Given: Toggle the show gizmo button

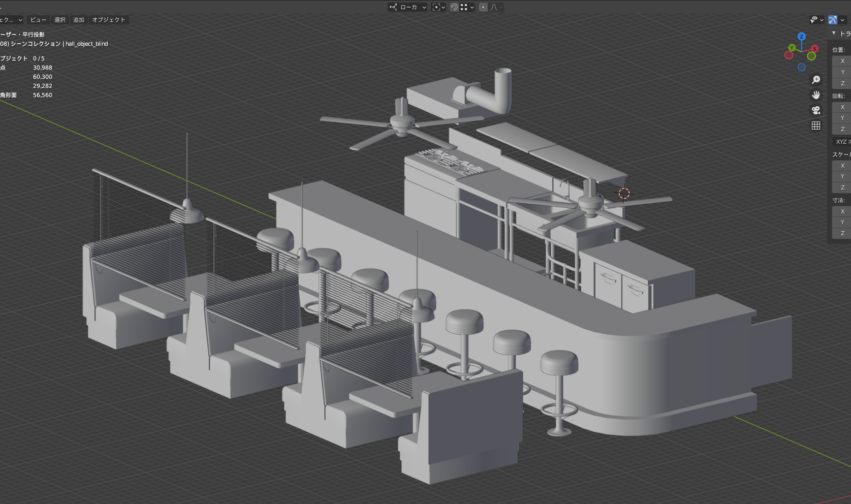Looking at the screenshot, I should click(x=833, y=20).
